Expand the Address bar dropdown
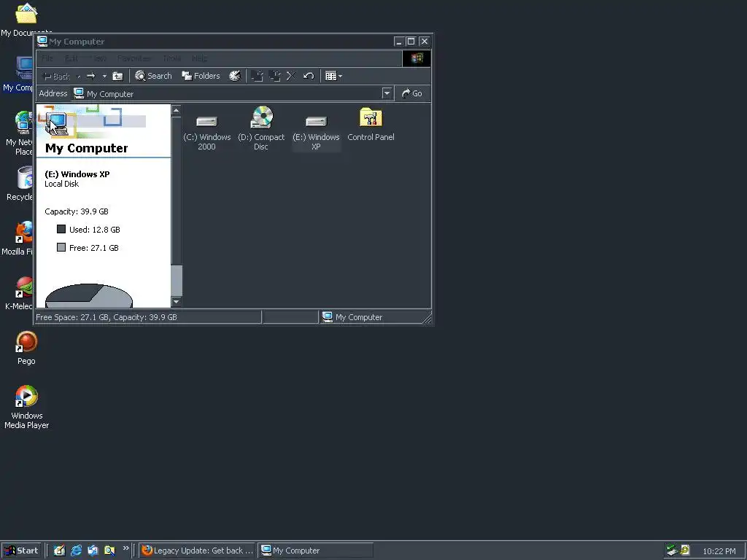Screen dimensions: 747x560 coord(387,94)
